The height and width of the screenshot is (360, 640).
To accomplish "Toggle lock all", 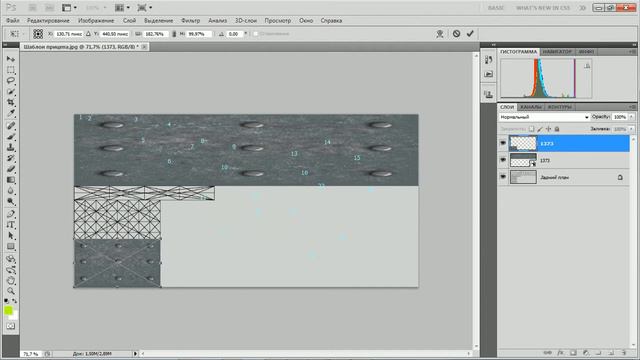I will click(x=557, y=129).
